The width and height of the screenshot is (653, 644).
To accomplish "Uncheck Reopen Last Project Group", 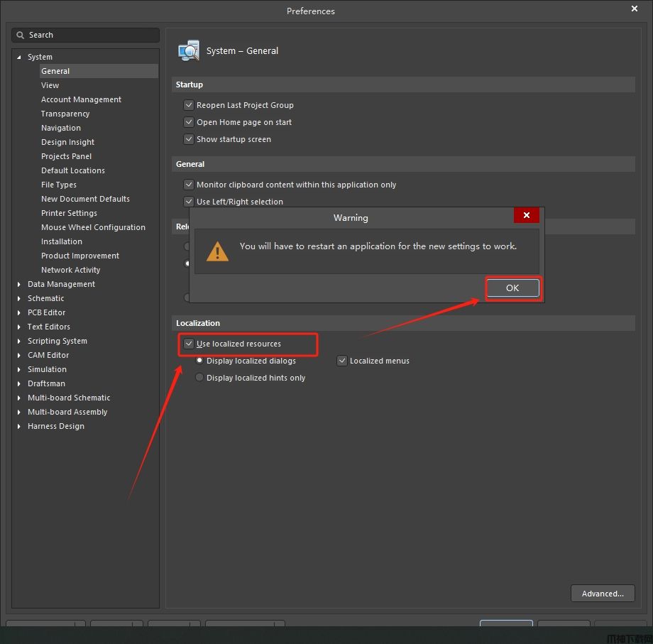I will pos(189,105).
